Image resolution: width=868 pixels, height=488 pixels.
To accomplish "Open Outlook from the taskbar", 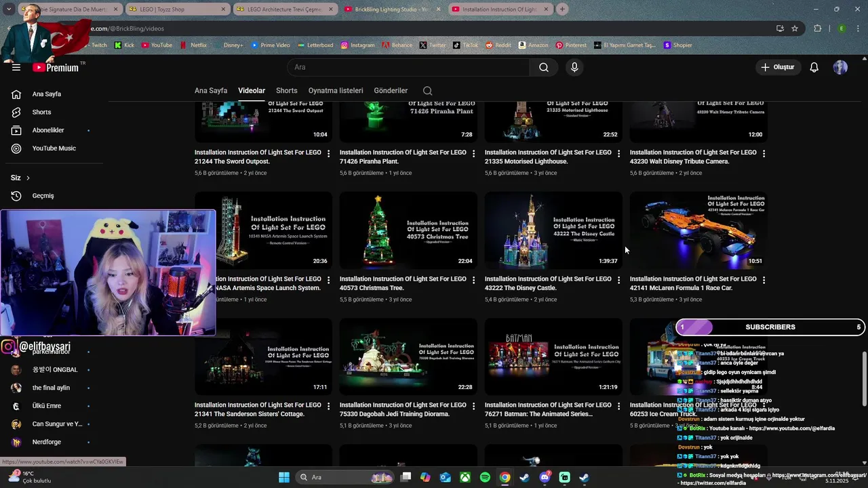I will click(x=446, y=477).
